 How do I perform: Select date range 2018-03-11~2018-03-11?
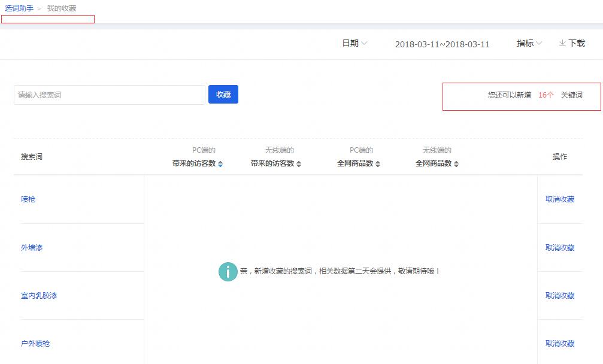442,44
